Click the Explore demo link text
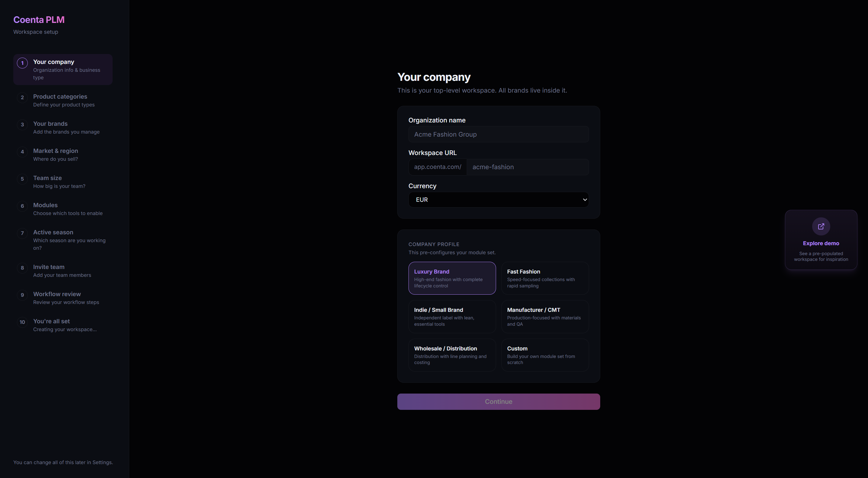 (821, 243)
